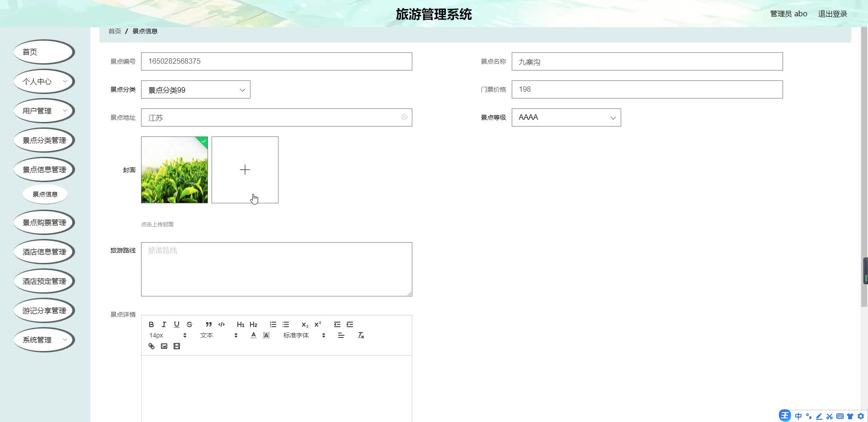This screenshot has height=422, width=868.
Task: Focus the 景点名称 input field
Action: (647, 61)
